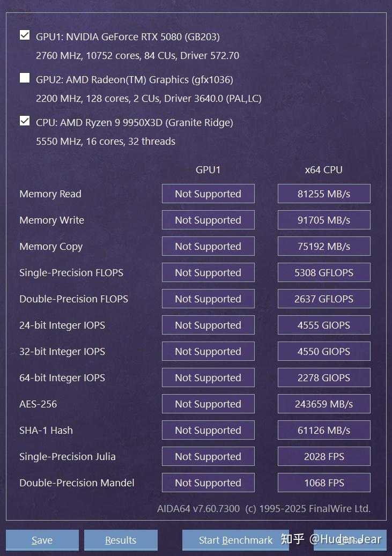
Task: Click the Not Supported field for 32-bit Integer IOPS
Action: (x=208, y=351)
